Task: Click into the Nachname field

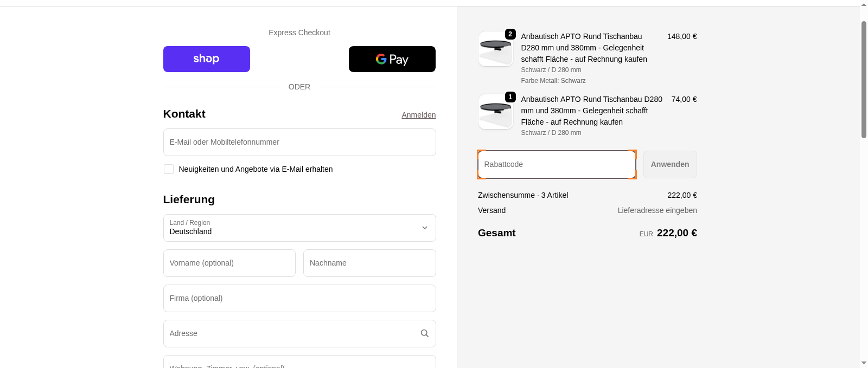Action: point(369,263)
